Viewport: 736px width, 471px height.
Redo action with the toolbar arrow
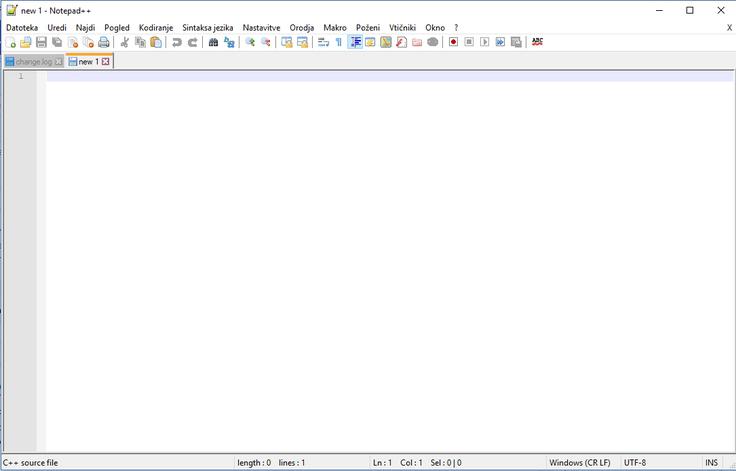(x=192, y=42)
